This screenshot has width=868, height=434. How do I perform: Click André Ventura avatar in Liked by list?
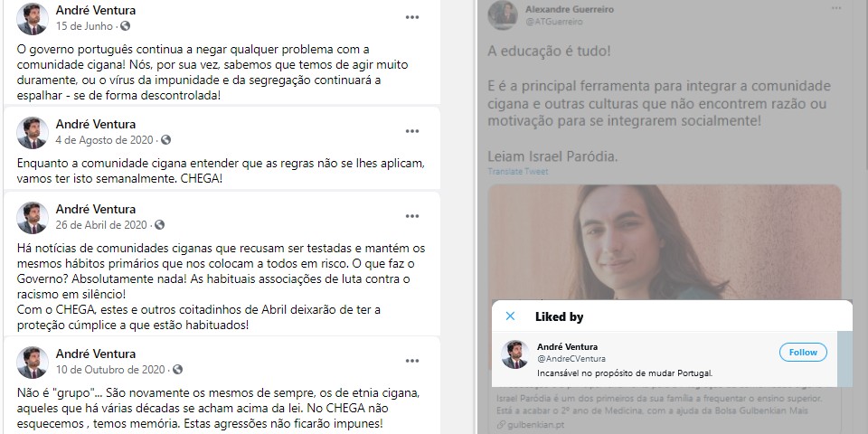click(515, 354)
